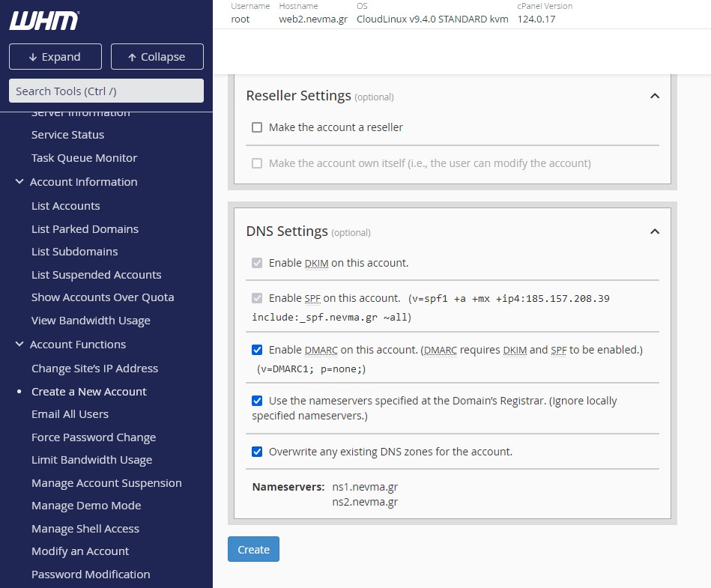Viewport: 711px width, 588px height.
Task: Check Make the account a reseller
Action: click(257, 127)
